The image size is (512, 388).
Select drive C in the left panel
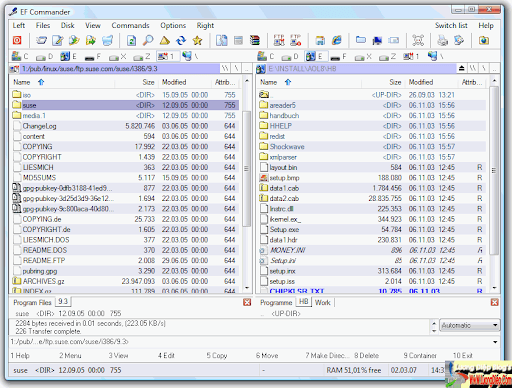pyautogui.click(x=20, y=56)
